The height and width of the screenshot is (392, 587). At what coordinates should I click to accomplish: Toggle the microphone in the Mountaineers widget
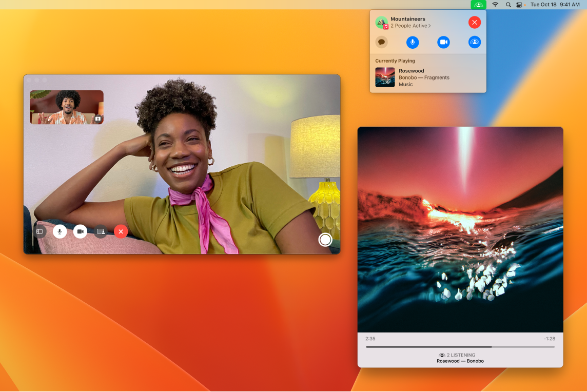413,42
